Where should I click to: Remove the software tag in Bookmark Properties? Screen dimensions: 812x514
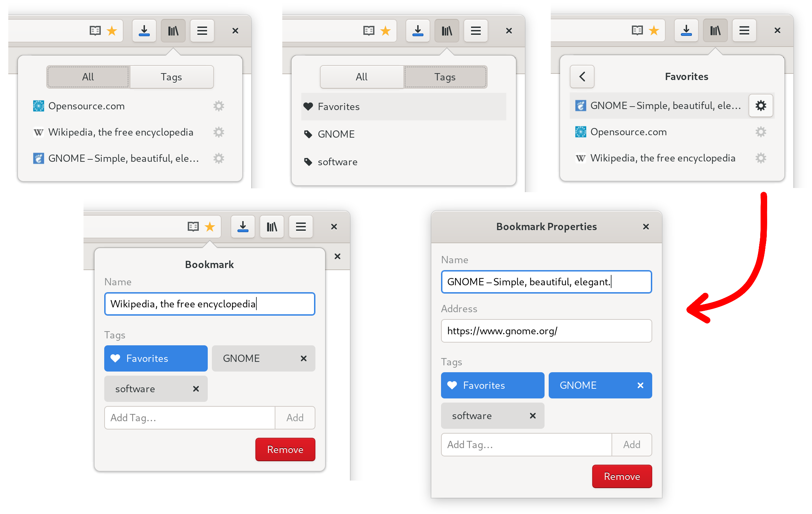pyautogui.click(x=532, y=416)
